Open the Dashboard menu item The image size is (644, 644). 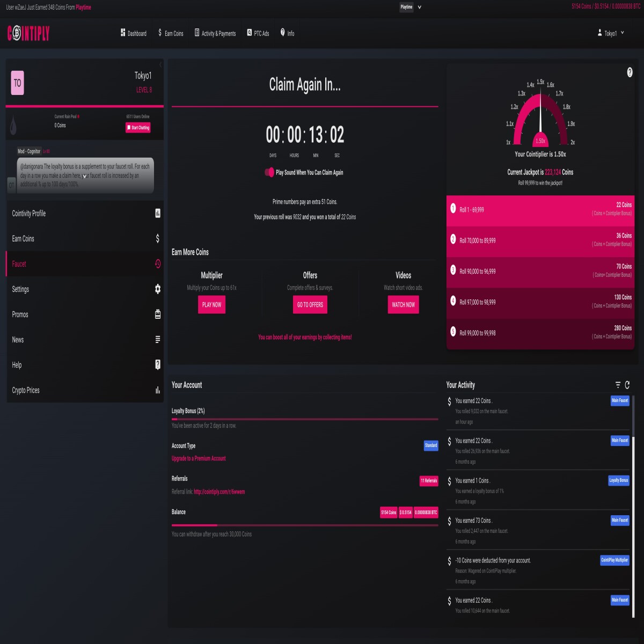[133, 33]
